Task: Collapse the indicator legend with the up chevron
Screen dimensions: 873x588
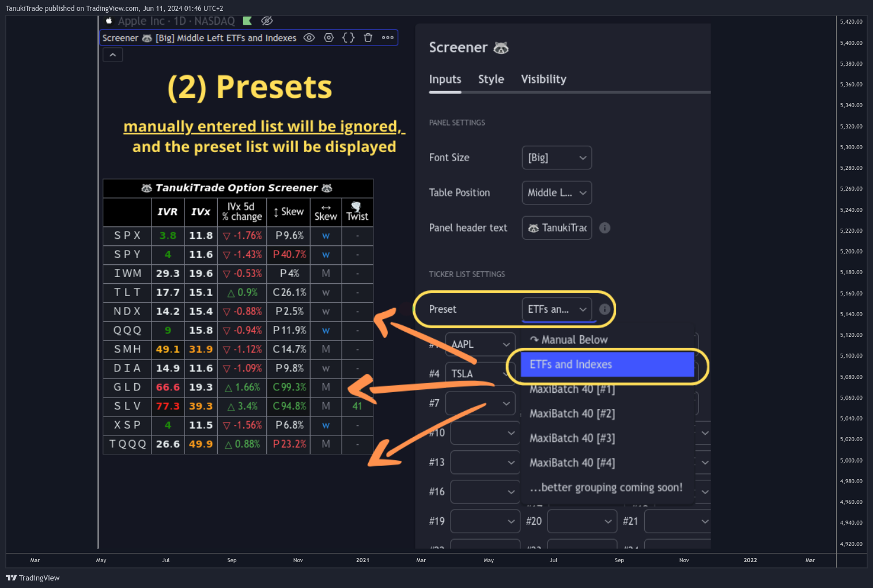Action: tap(113, 55)
